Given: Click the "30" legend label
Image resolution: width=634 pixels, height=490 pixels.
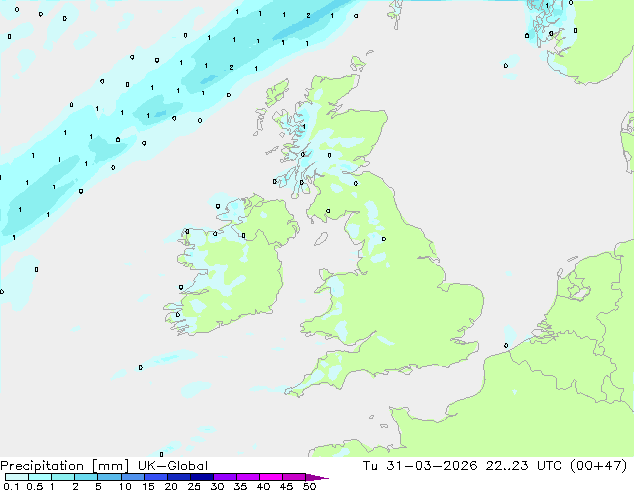Looking at the screenshot, I should click(x=217, y=486).
